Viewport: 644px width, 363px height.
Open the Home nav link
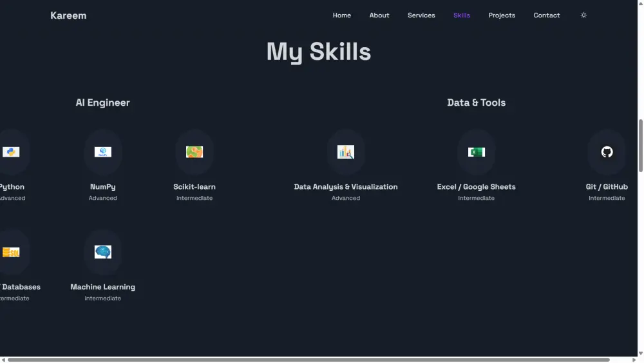(x=342, y=15)
